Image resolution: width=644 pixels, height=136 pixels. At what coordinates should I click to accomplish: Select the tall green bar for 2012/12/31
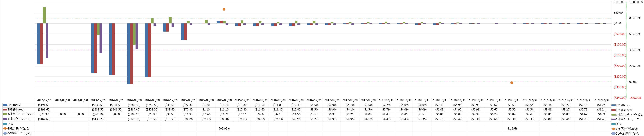pos(44,15)
